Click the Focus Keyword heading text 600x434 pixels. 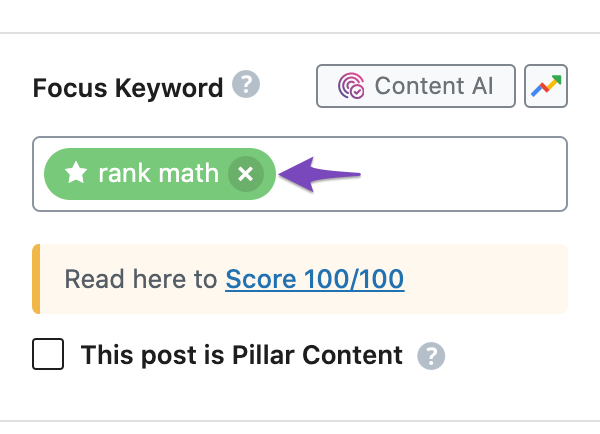click(x=128, y=88)
